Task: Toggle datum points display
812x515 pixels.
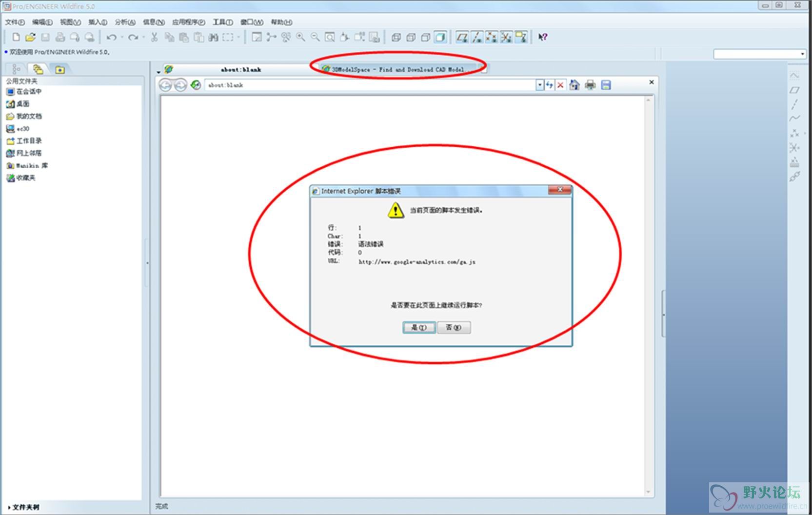Action: (492, 37)
